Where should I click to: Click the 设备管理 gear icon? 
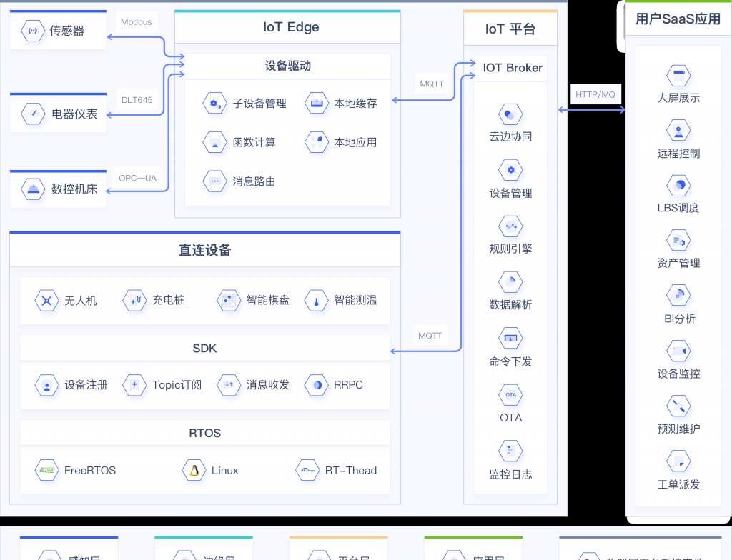pyautogui.click(x=510, y=170)
